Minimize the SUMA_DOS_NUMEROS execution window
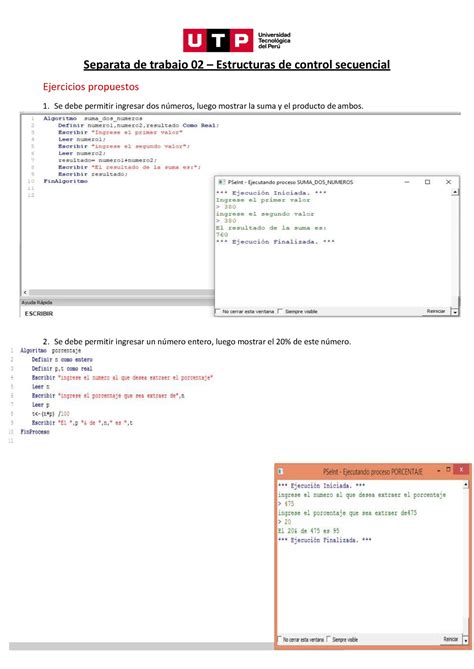474x669 pixels. click(x=407, y=182)
